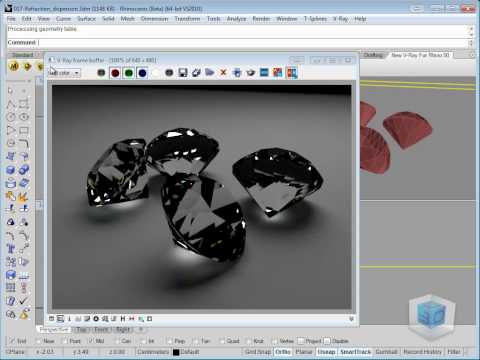
Task: Uncheck the Mid object snap
Action: 91,341
